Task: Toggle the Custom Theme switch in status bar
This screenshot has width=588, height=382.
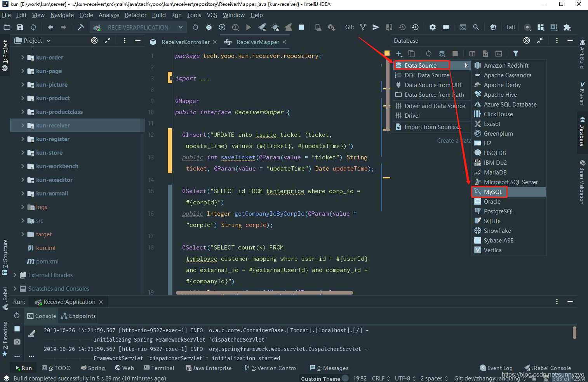Action: click(345, 379)
